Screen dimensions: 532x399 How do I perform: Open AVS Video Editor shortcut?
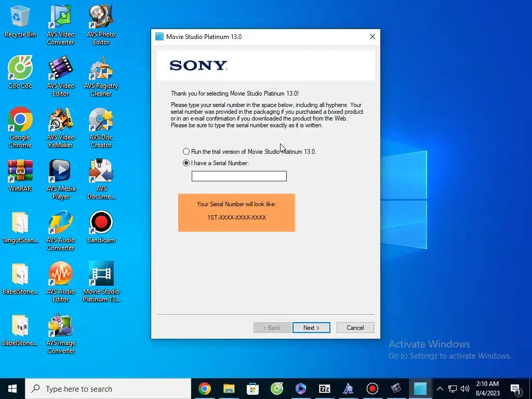(60, 76)
